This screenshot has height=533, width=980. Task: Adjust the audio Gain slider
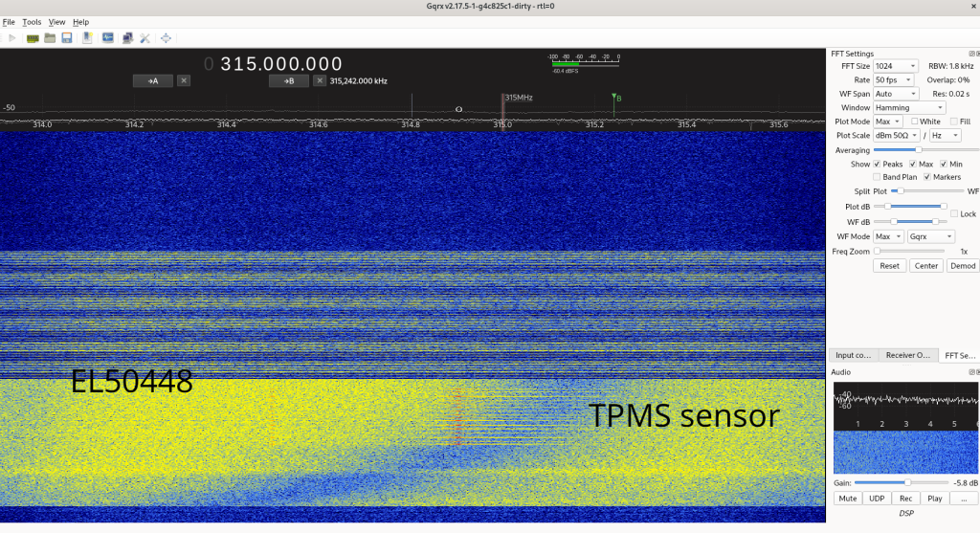coord(902,482)
